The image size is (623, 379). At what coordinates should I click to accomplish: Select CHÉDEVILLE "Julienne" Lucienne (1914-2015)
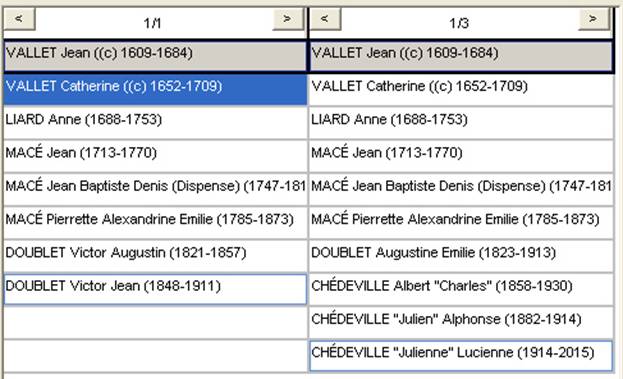pos(461,356)
